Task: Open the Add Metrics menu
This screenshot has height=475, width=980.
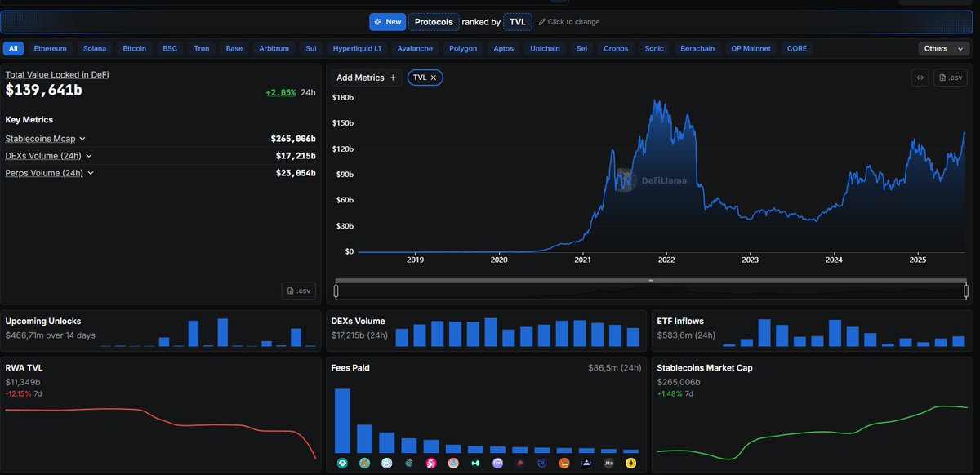Action: pyautogui.click(x=367, y=78)
